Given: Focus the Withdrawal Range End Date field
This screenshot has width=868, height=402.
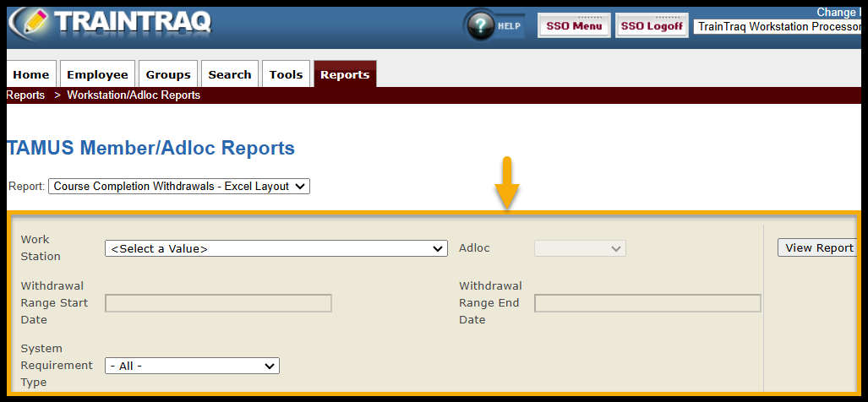Looking at the screenshot, I should click(x=647, y=303).
